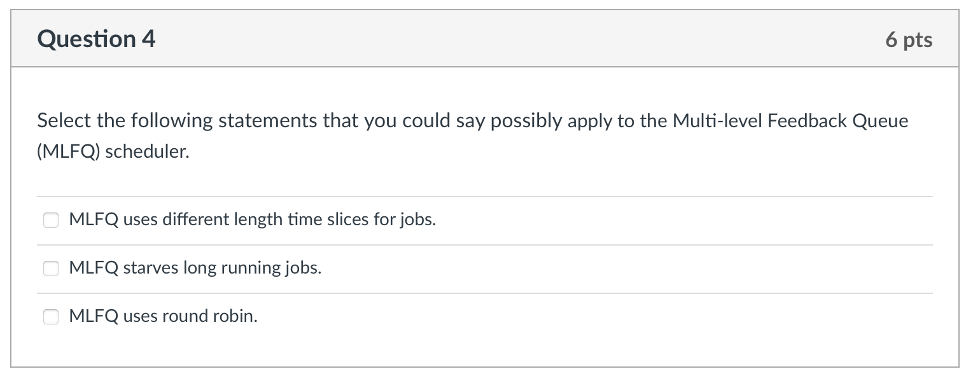Select the answer text about starving jobs
Viewport: 980px width, 383px height.
[x=195, y=268]
